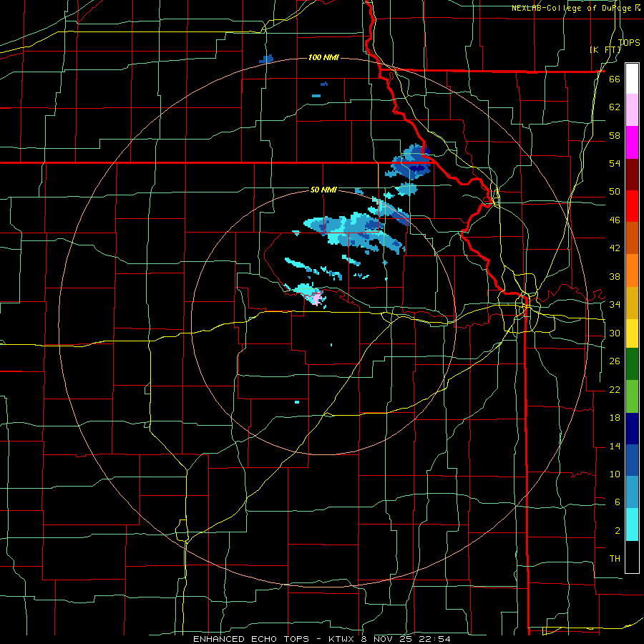Click the dark green 26 kft legend swatch

[632, 364]
